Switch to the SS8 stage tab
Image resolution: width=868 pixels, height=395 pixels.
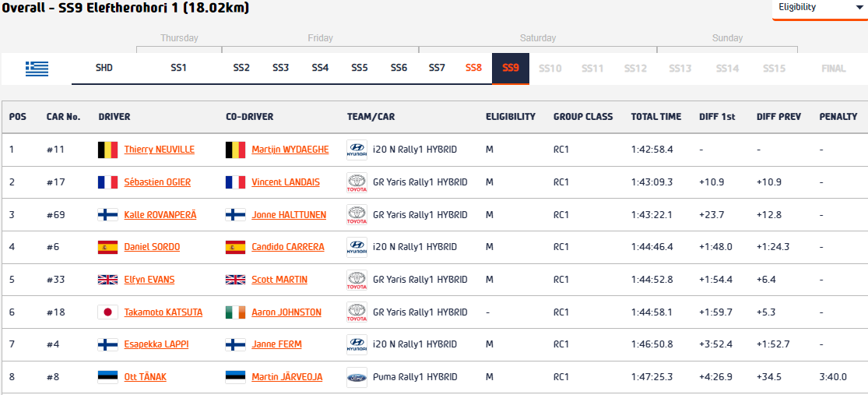pyautogui.click(x=473, y=68)
